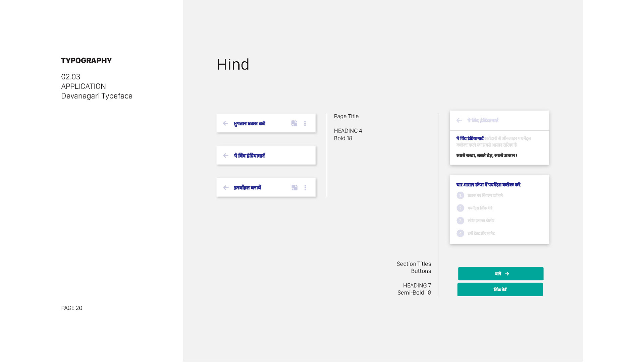Select step 4 circle डमी टेक्स्ट
This screenshot has height=362, width=644.
point(460,233)
